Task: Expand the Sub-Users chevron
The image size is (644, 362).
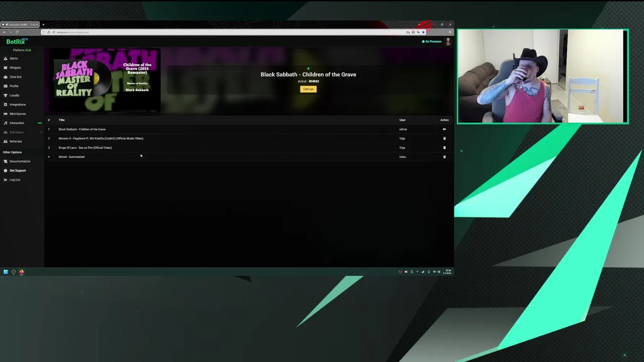Action: coord(41,132)
